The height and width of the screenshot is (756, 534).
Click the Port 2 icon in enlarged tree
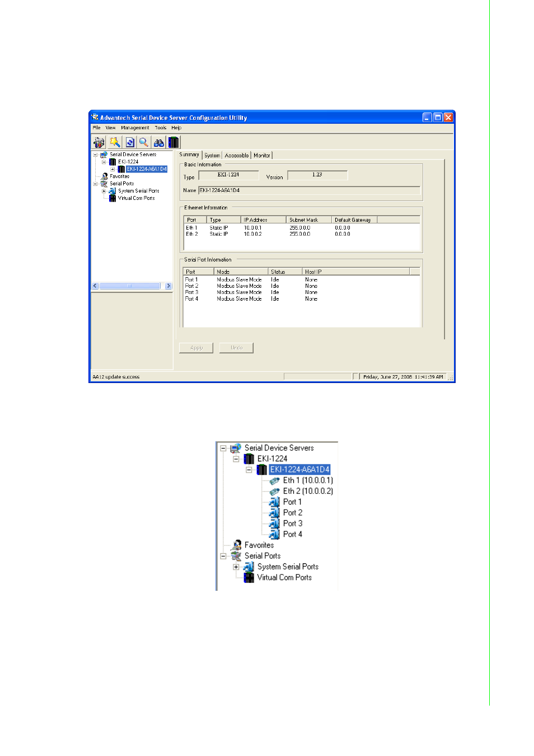(275, 512)
